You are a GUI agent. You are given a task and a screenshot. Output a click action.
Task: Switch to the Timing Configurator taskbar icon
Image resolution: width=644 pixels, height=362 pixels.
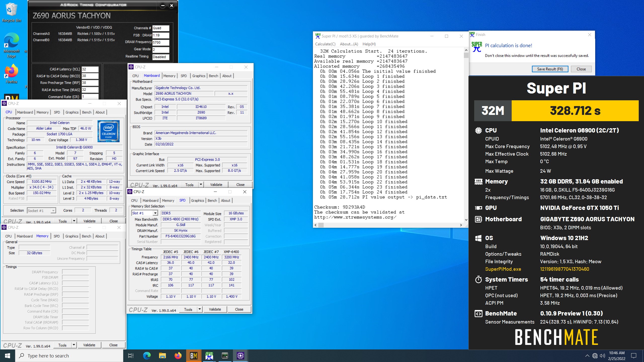pyautogui.click(x=225, y=356)
